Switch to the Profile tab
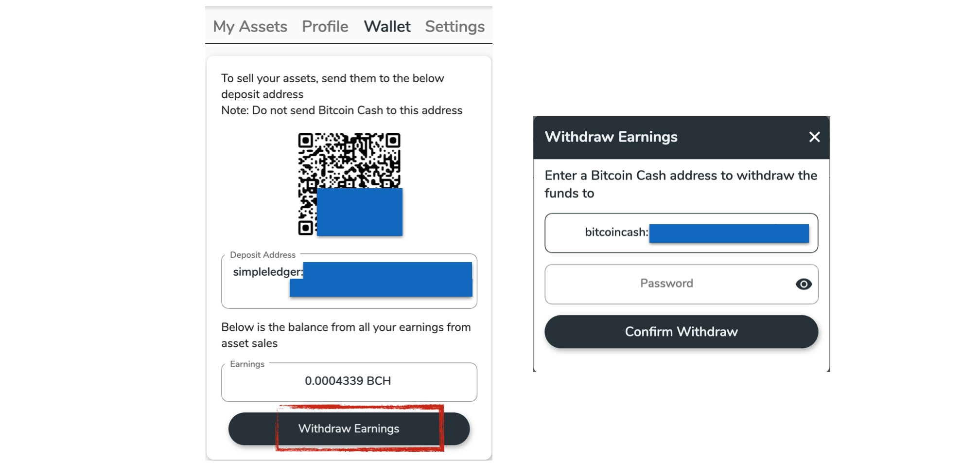The width and height of the screenshot is (980, 463). 325,26
